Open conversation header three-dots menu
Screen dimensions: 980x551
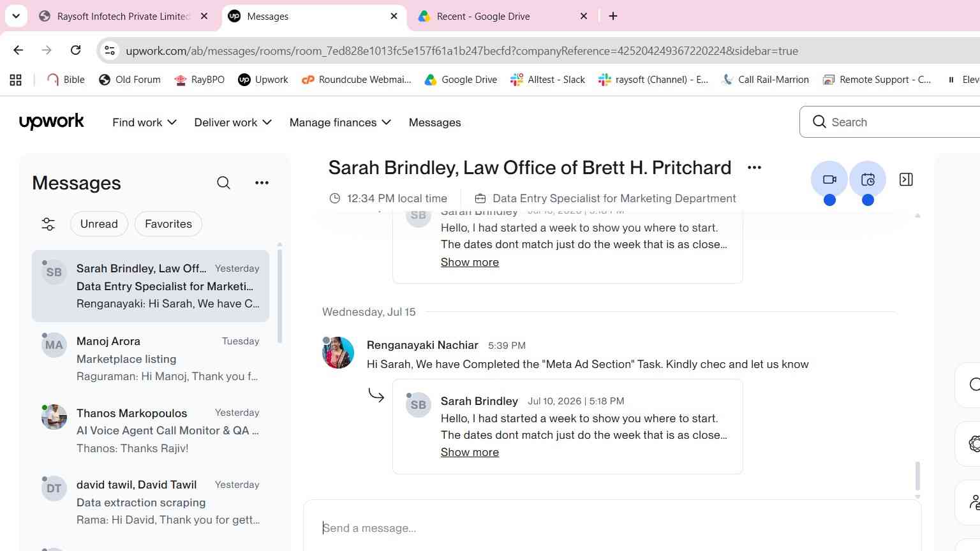point(754,168)
